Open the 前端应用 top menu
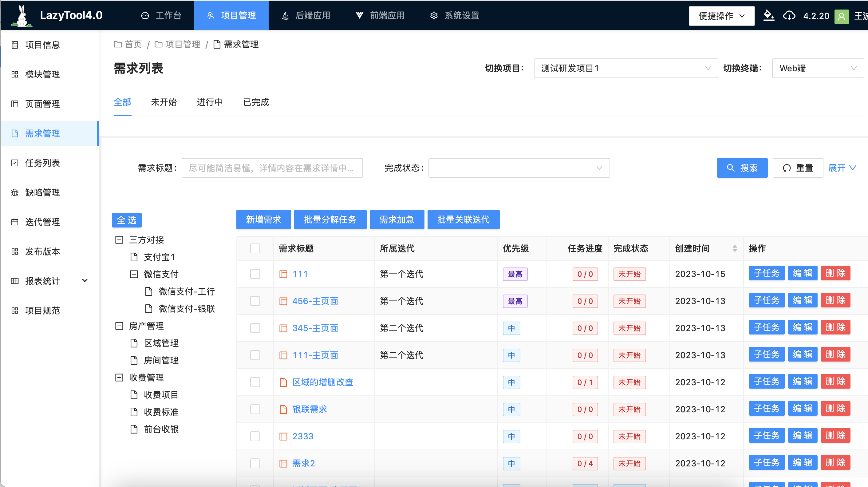This screenshot has width=868, height=487. tap(380, 15)
